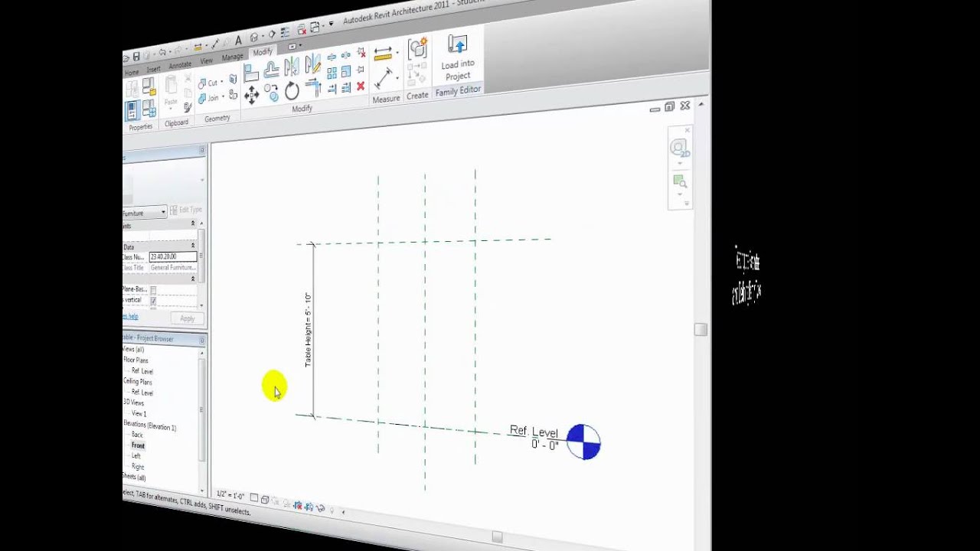Image resolution: width=980 pixels, height=551 pixels.
Task: Click the Class Number field 23.40.20.00
Action: [173, 256]
